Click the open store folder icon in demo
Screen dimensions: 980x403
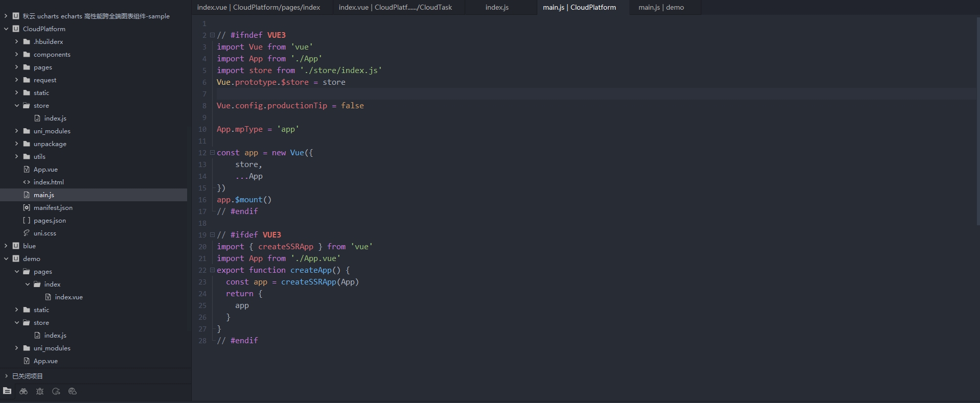coord(27,322)
